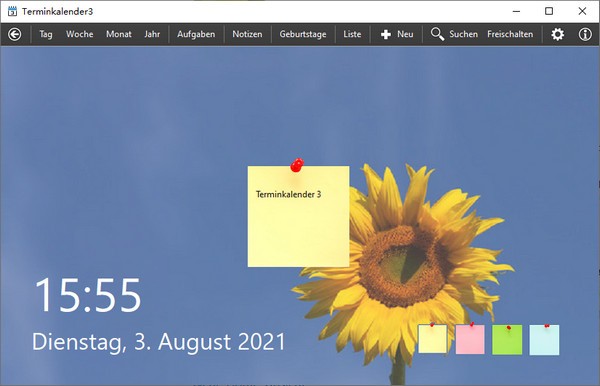The image size is (600, 386).
Task: Select the Terminkalender 3 sticky note
Action: pos(298,216)
